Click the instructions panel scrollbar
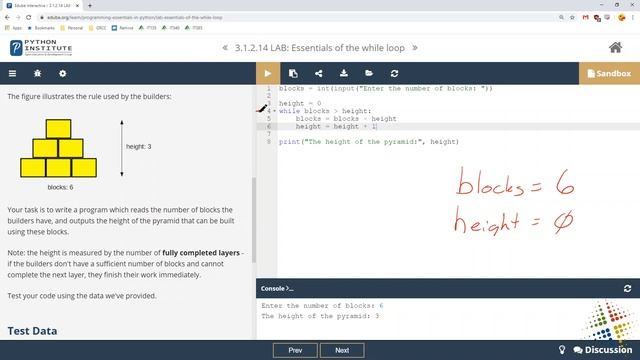640x360 pixels. coord(253,220)
